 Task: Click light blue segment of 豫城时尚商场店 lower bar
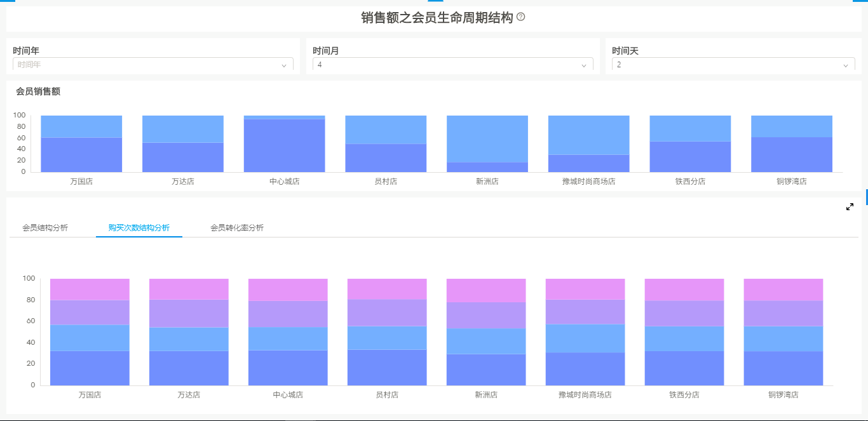[x=585, y=338]
